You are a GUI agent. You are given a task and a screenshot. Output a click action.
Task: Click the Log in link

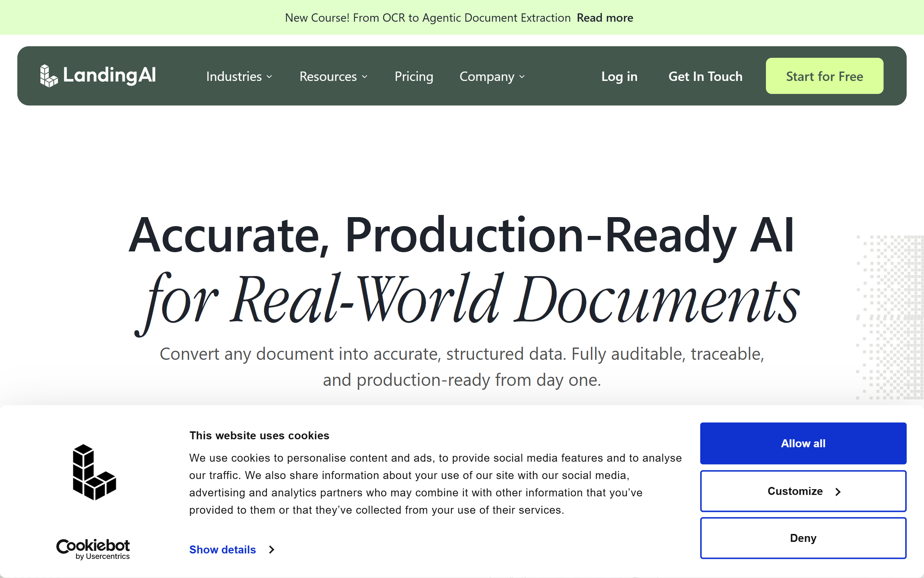[x=619, y=76]
